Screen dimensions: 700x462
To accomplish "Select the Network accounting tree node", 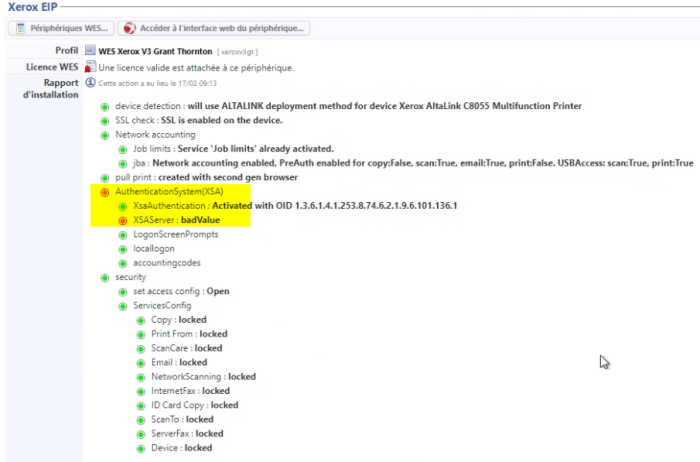I will click(x=155, y=134).
